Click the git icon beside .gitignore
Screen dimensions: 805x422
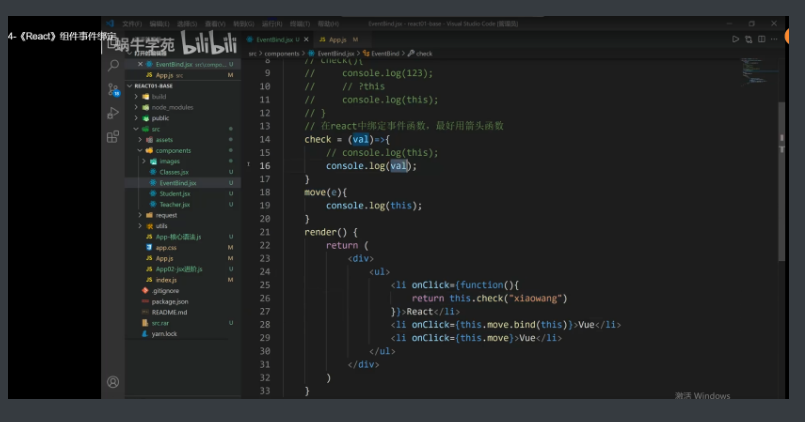click(145, 291)
